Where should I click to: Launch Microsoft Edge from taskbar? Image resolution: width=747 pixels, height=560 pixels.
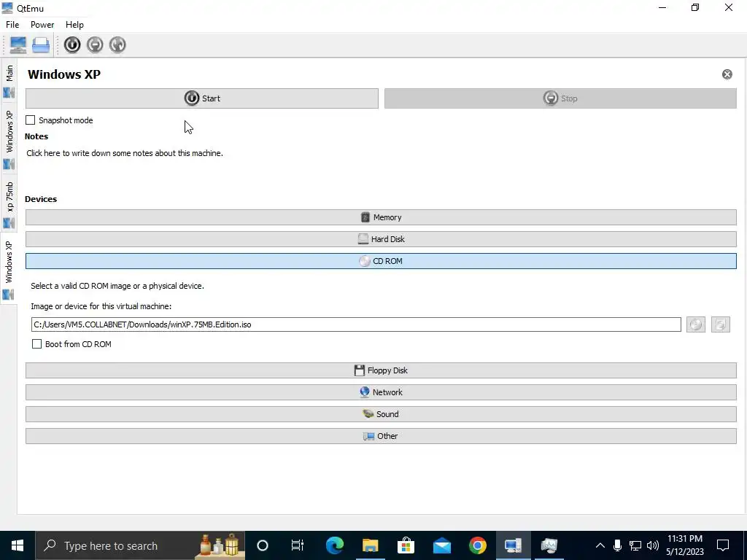point(334,545)
